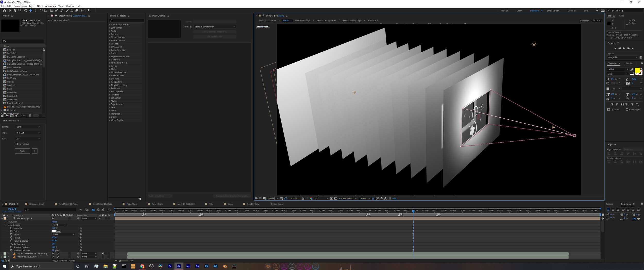Open the Graph Editor in timeline
The width and height of the screenshot is (644, 270).
pyautogui.click(x=109, y=210)
